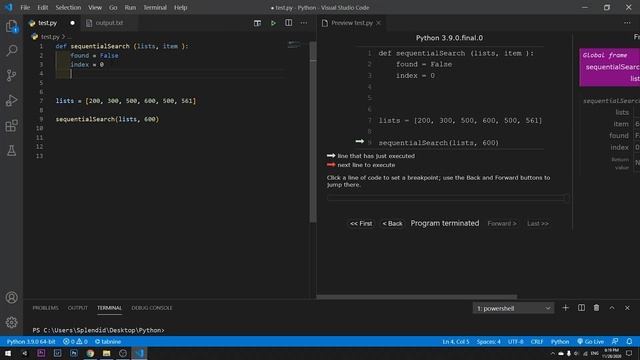Open the Go menu
Viewport: 640px width, 360px height.
(x=113, y=7)
